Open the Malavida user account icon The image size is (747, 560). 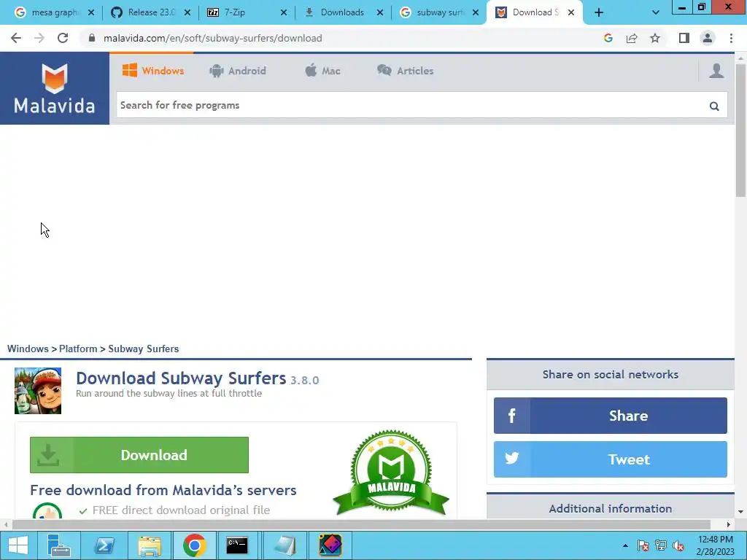click(x=716, y=71)
